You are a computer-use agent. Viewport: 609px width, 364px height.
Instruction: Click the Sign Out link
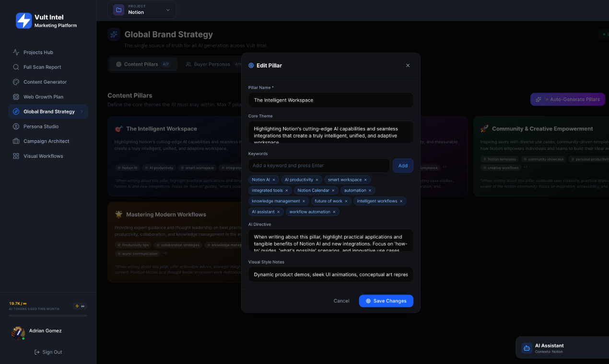48,352
